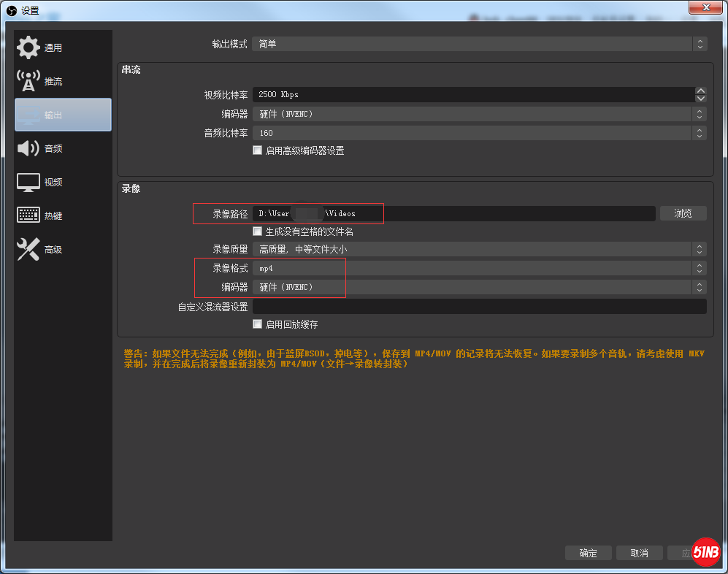Viewport: 728px width, 574px height.
Task: Enable 启用高级编码器设置 checkbox
Action: 257,150
